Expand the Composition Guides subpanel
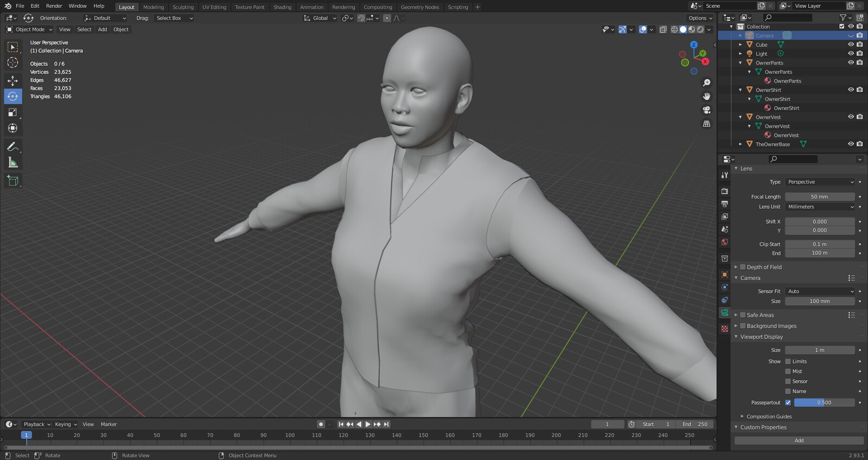The height and width of the screenshot is (460, 868). point(742,417)
